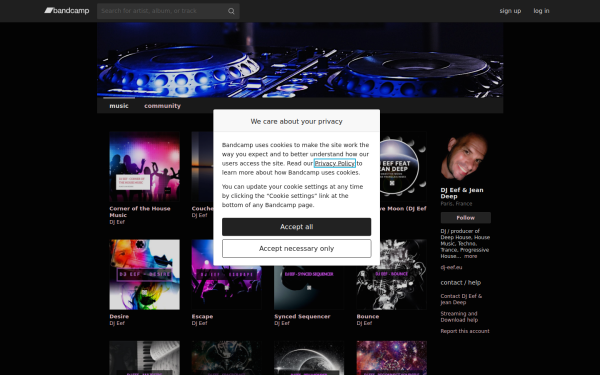Open the Escape album title link
Image resolution: width=600 pixels, height=375 pixels.
click(202, 316)
